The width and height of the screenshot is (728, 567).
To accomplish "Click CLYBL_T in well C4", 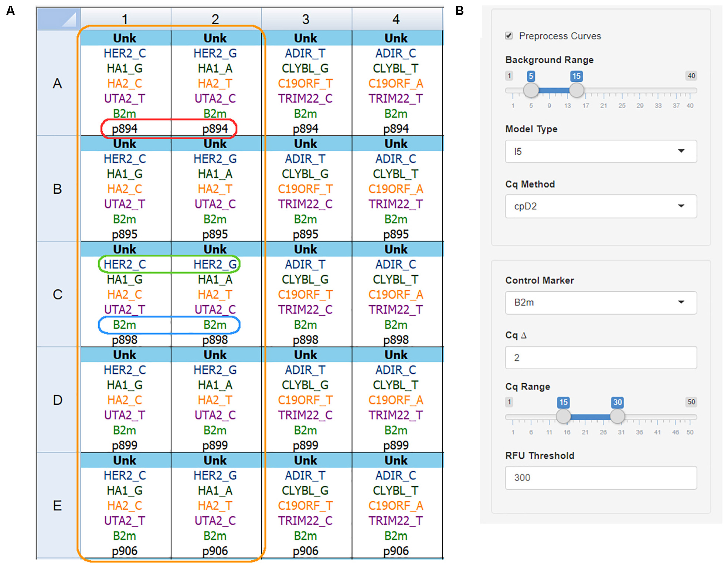I will (x=396, y=279).
